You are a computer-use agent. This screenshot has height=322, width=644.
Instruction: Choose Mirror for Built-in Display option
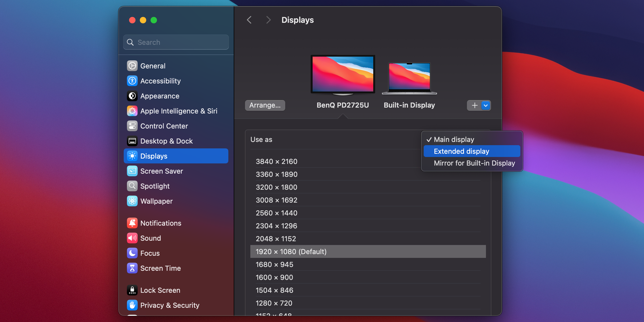click(x=474, y=163)
